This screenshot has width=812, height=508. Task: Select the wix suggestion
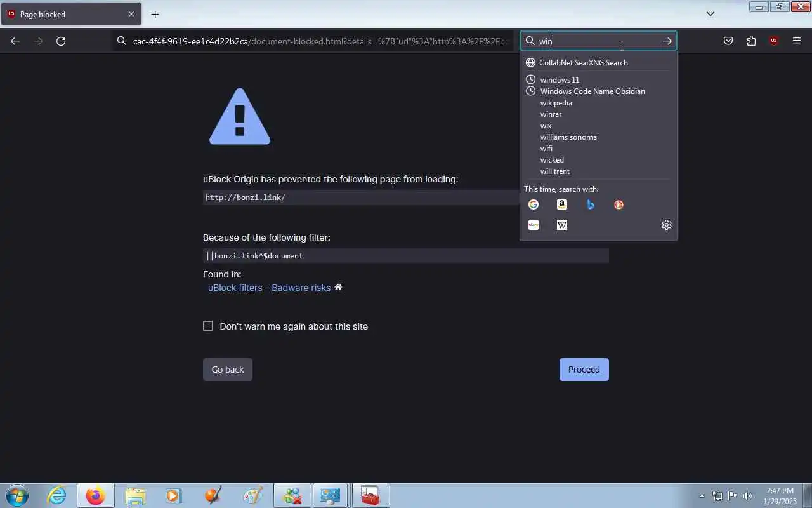click(598, 125)
